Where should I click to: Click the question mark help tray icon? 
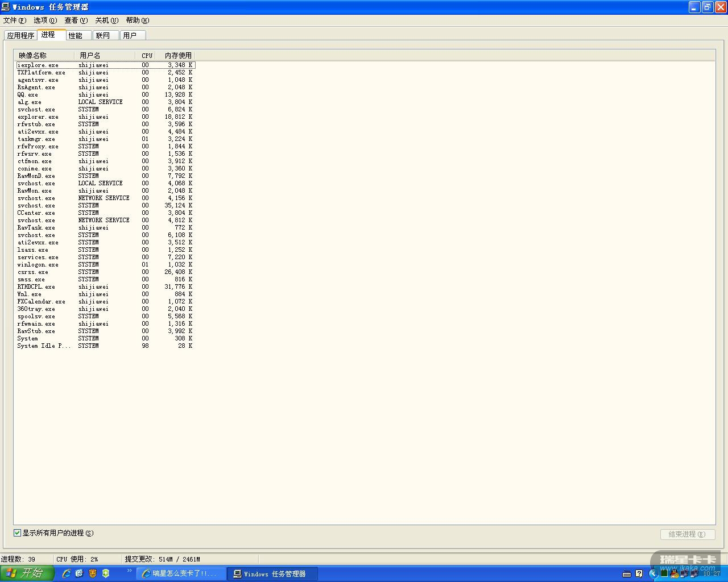(x=639, y=573)
